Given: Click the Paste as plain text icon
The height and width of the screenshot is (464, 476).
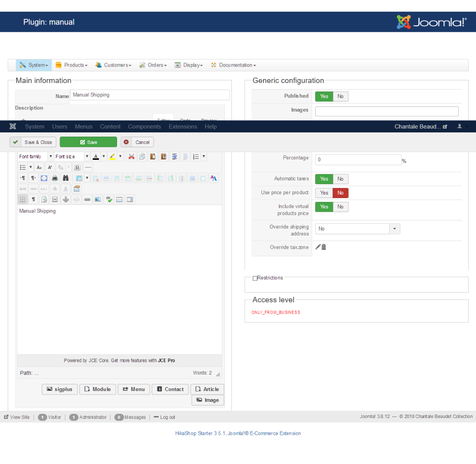Looking at the screenshot, I should pyautogui.click(x=164, y=156).
